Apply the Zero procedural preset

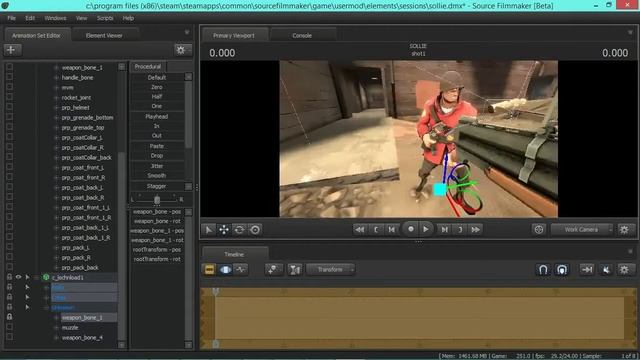[x=157, y=87]
